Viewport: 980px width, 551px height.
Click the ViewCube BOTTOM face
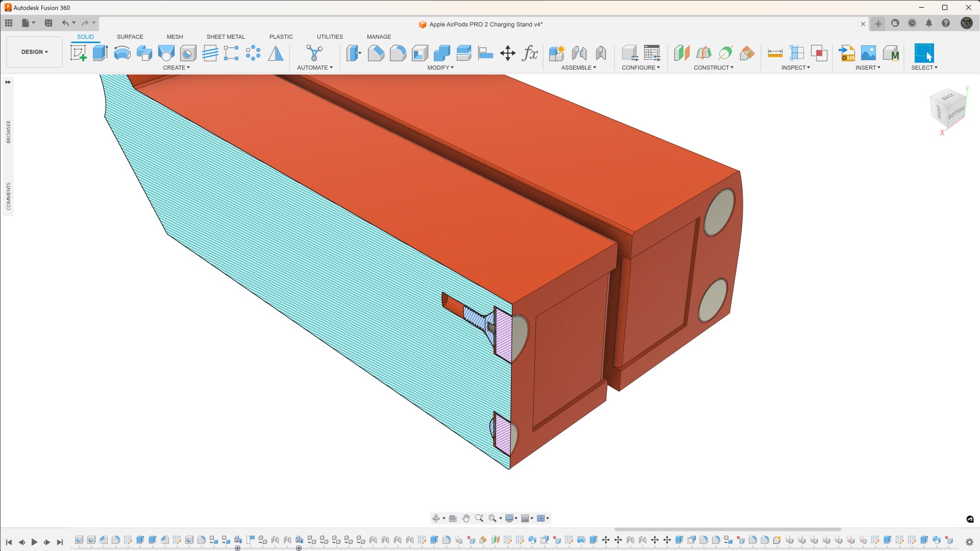[x=956, y=113]
